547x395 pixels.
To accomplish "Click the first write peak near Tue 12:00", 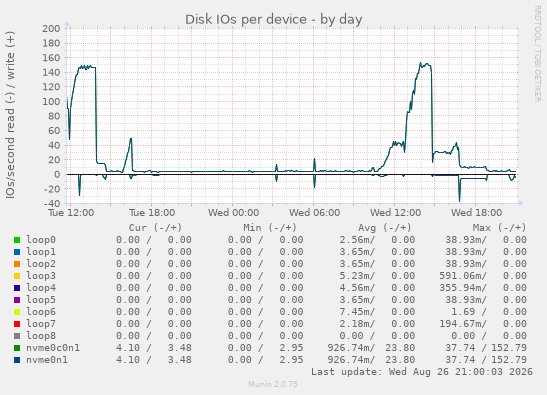I will pos(87,67).
